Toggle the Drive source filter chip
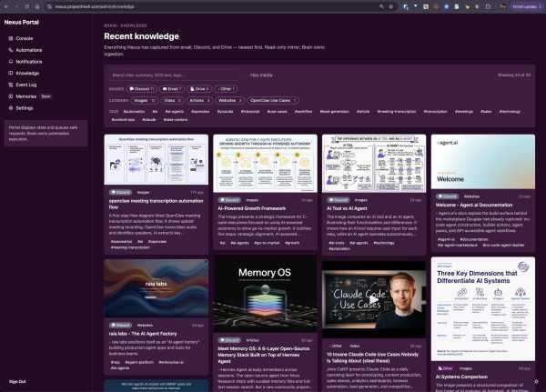Screen dimensions: 546x392 [199, 89]
